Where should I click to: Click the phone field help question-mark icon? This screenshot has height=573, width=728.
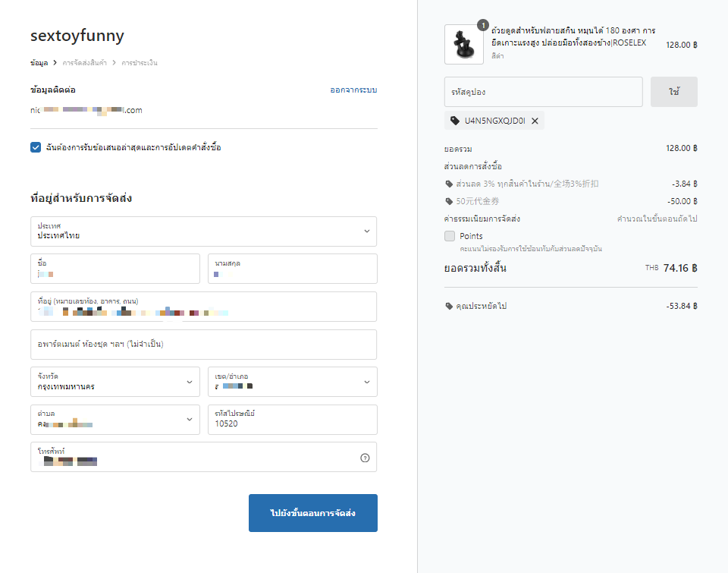pyautogui.click(x=365, y=458)
